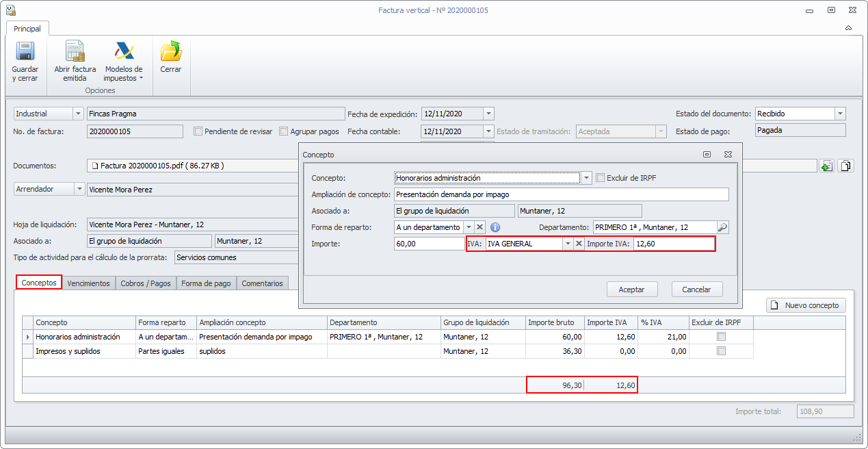868x449 pixels.
Task: Click the blue info icon beside Forma de reparto
Action: tap(496, 227)
